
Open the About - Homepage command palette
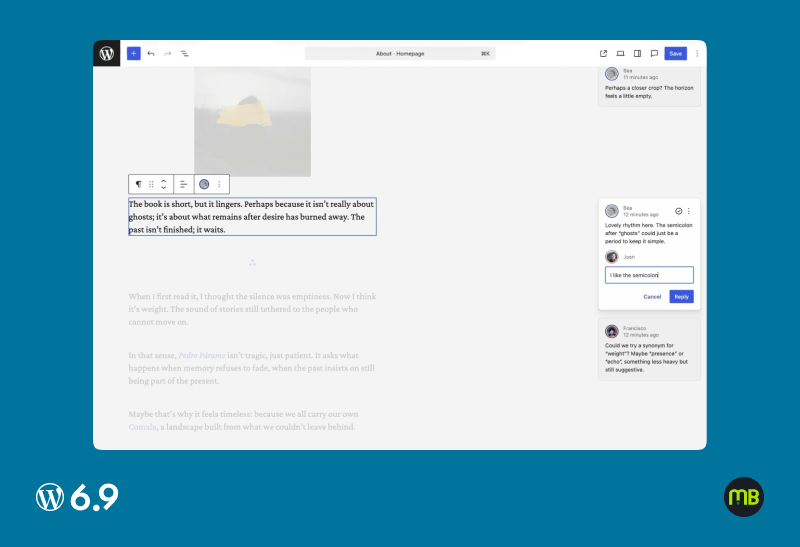(x=399, y=54)
